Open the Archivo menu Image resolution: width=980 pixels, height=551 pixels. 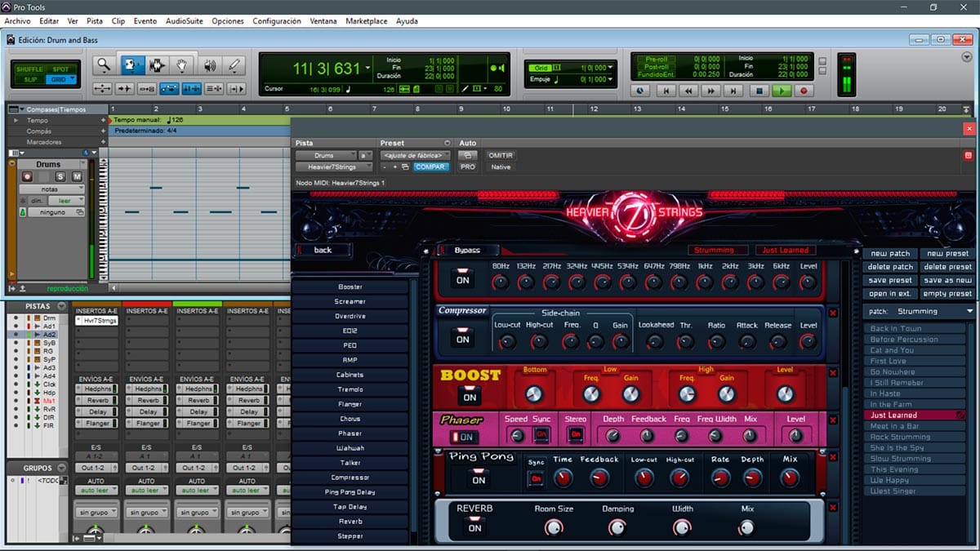(17, 21)
